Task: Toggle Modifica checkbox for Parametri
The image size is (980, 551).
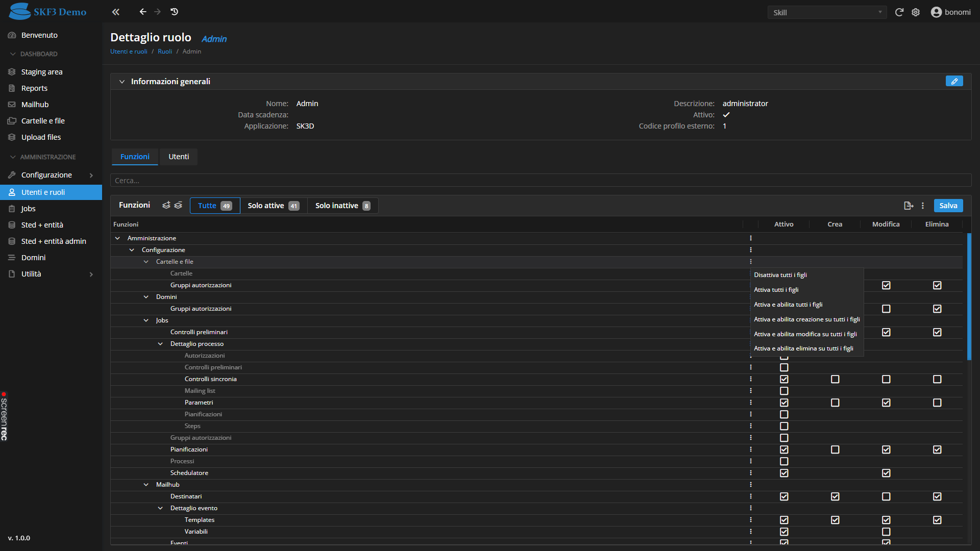Action: [886, 403]
